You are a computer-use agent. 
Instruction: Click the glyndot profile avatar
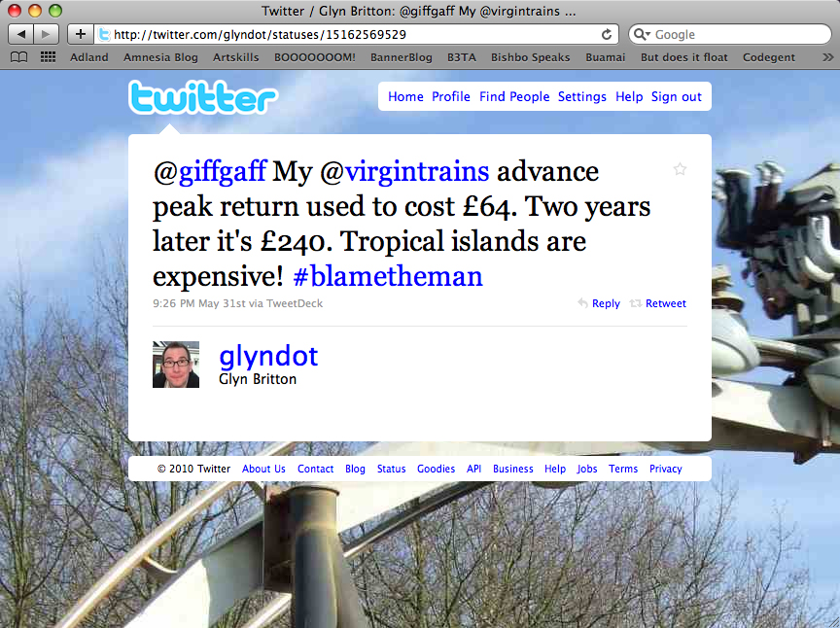click(176, 365)
